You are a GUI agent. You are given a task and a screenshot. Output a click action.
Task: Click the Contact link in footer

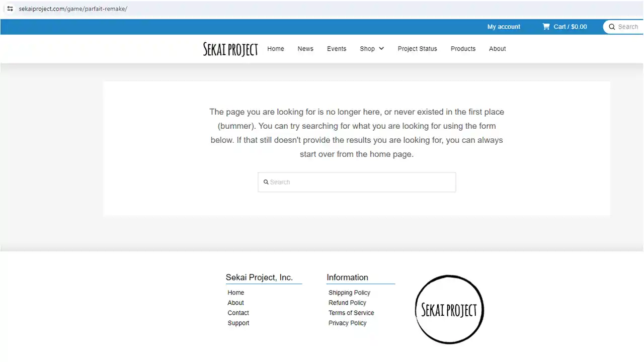click(238, 313)
